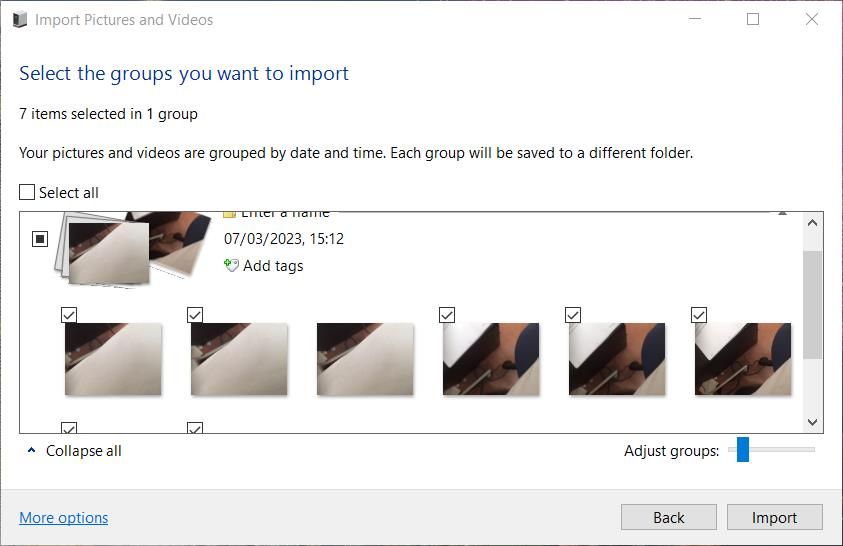Click the scrollbar up arrow in the group list
The image size is (843, 546).
pos(812,222)
